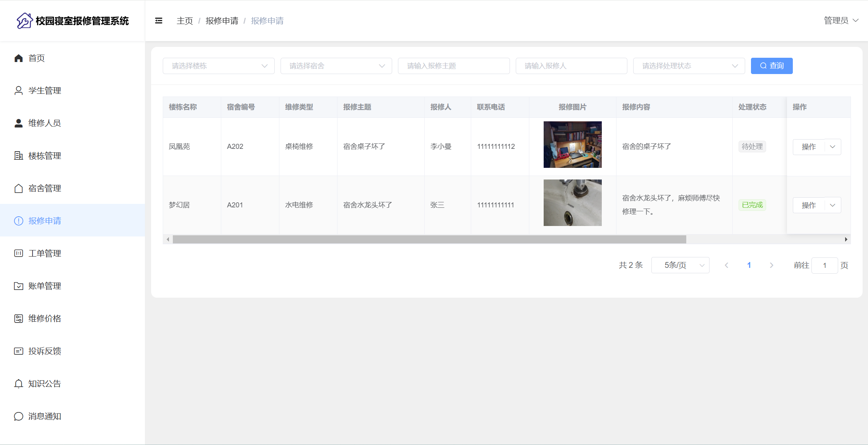Click the campus dorm repair system logo
The height and width of the screenshot is (445, 868).
[x=24, y=21]
